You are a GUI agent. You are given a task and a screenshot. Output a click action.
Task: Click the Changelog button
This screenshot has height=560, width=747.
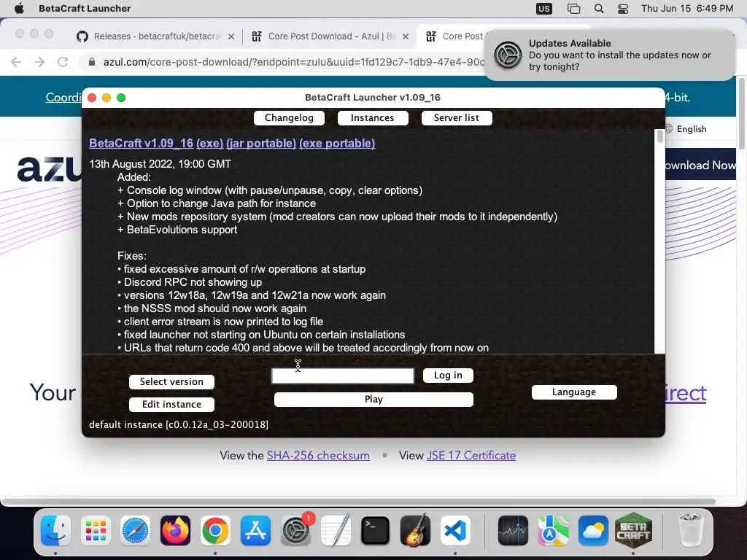(289, 117)
